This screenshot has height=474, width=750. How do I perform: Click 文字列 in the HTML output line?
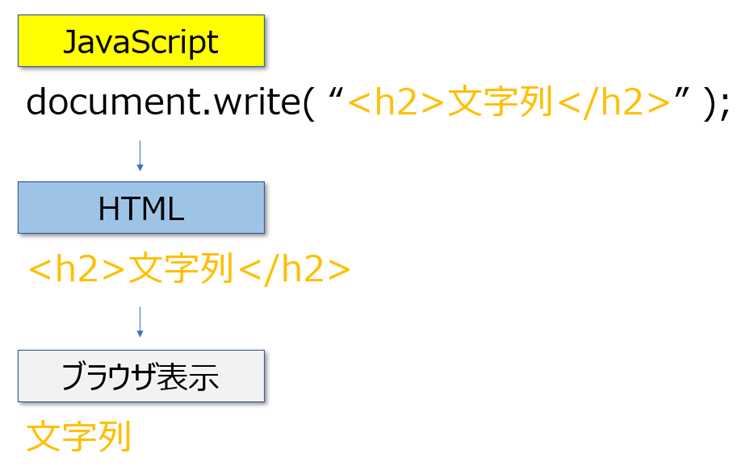point(181,269)
